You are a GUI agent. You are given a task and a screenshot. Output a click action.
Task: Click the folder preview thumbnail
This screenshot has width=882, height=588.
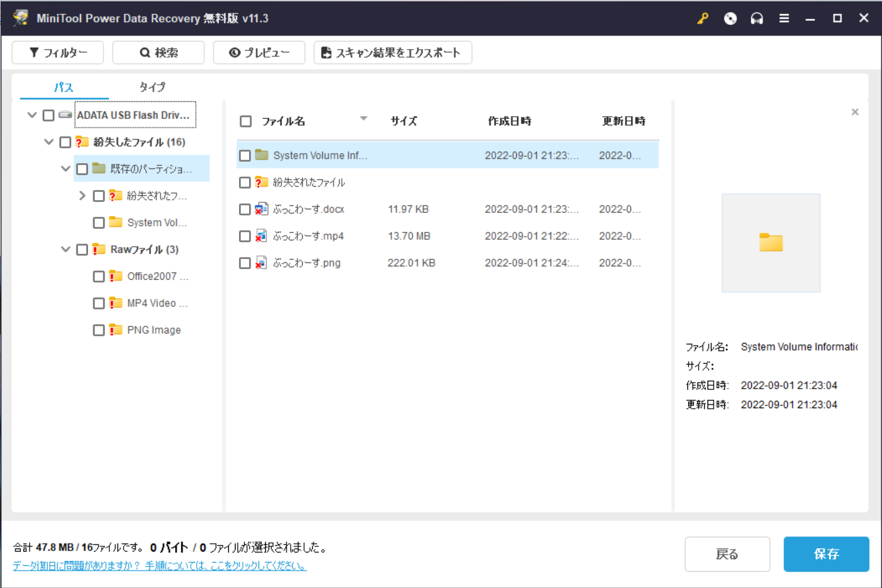(771, 243)
